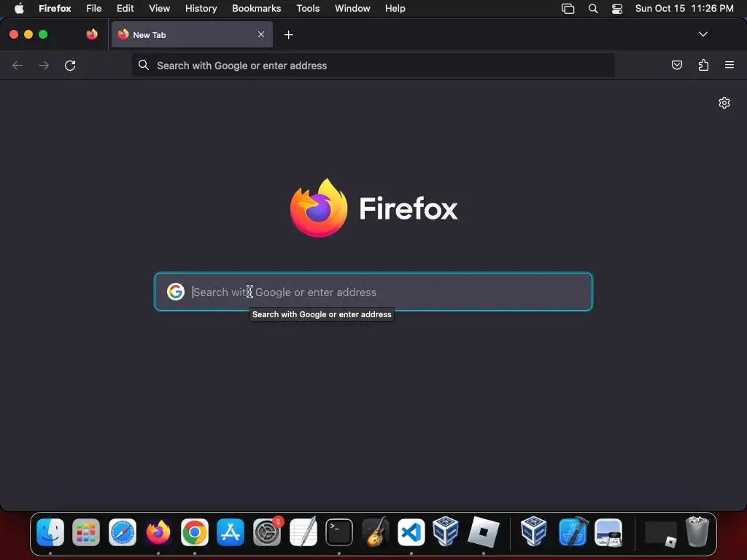Viewport: 747px width, 560px height.
Task: Minimize the Firefox window yellow button
Action: click(x=28, y=34)
